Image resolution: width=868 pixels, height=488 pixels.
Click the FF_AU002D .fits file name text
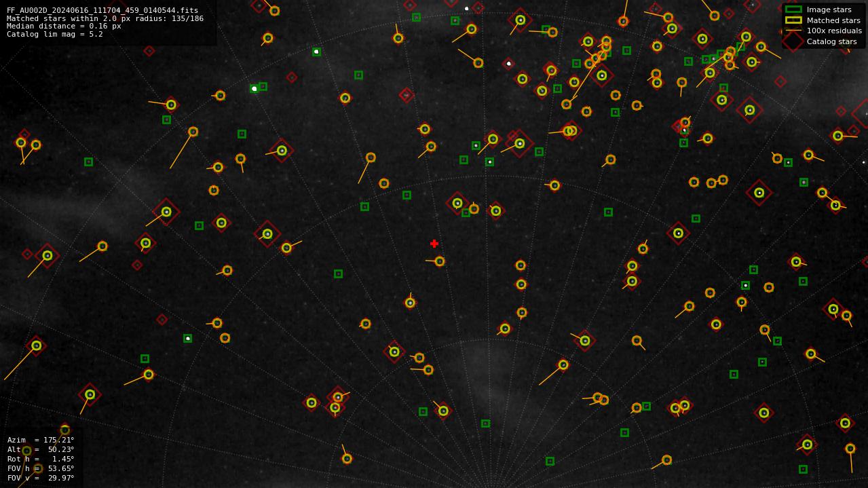click(102, 11)
